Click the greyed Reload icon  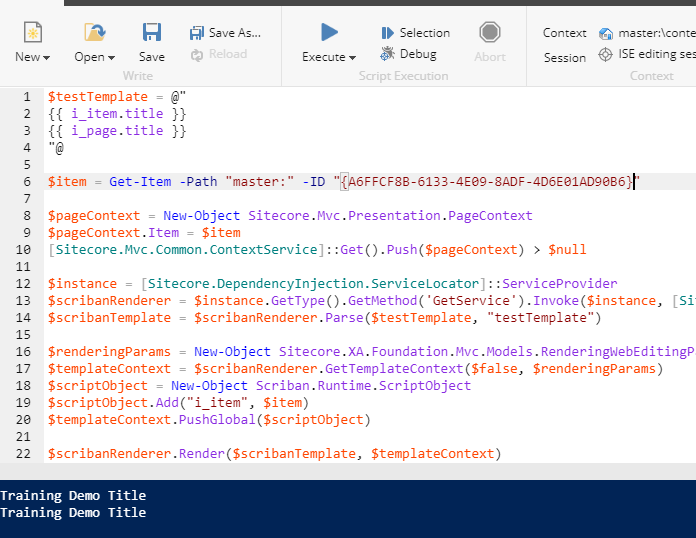(x=197, y=55)
